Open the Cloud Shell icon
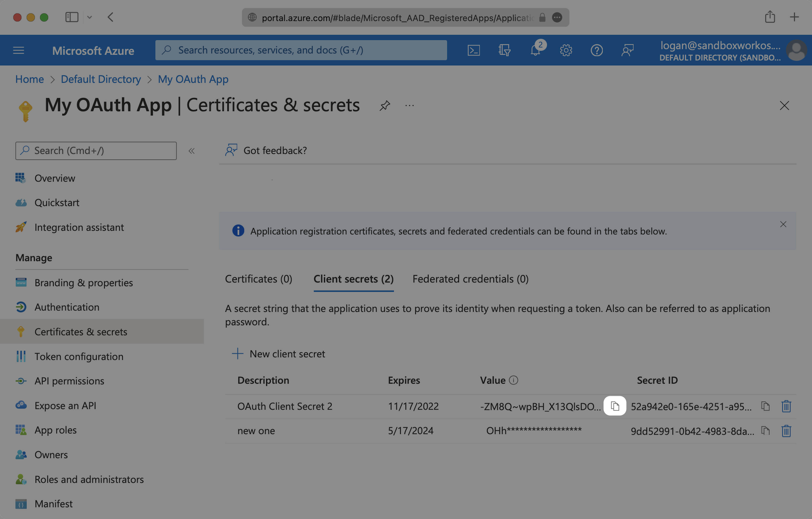The image size is (812, 519). [x=473, y=50]
